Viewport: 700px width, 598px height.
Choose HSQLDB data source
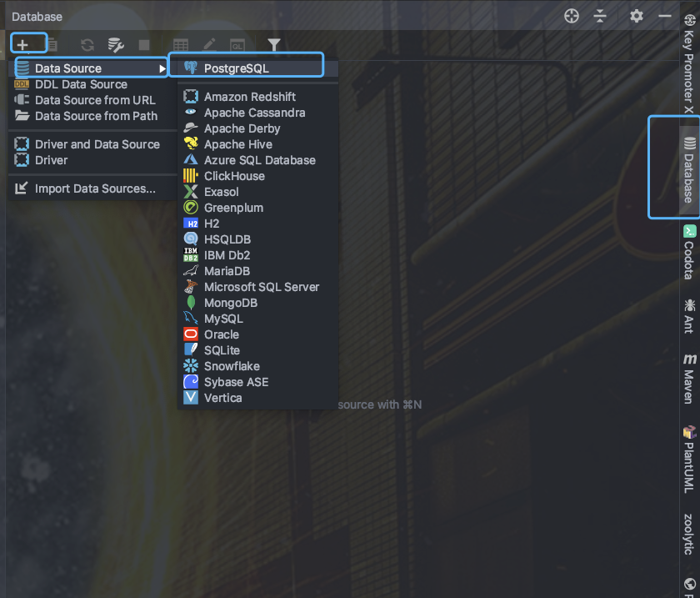[x=258, y=239]
